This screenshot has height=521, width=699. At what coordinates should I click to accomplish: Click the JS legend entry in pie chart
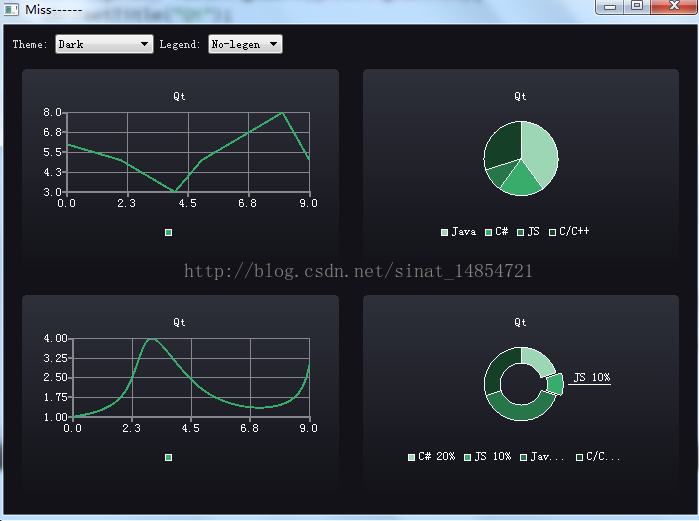tap(528, 232)
